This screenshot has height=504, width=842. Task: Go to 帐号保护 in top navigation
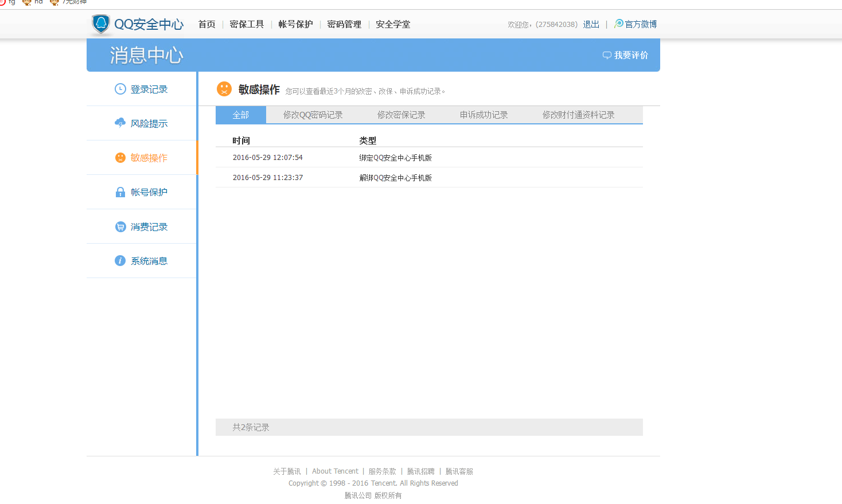click(x=295, y=24)
